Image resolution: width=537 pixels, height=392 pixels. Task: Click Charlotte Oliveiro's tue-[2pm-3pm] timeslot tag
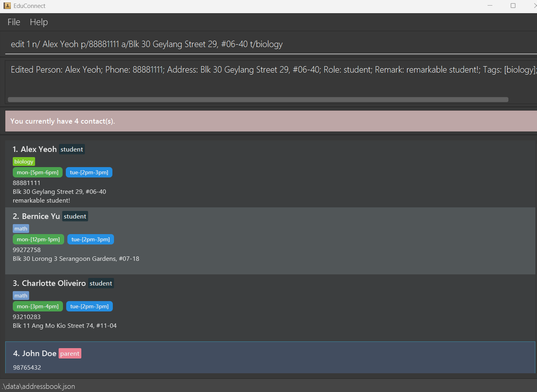coord(89,306)
